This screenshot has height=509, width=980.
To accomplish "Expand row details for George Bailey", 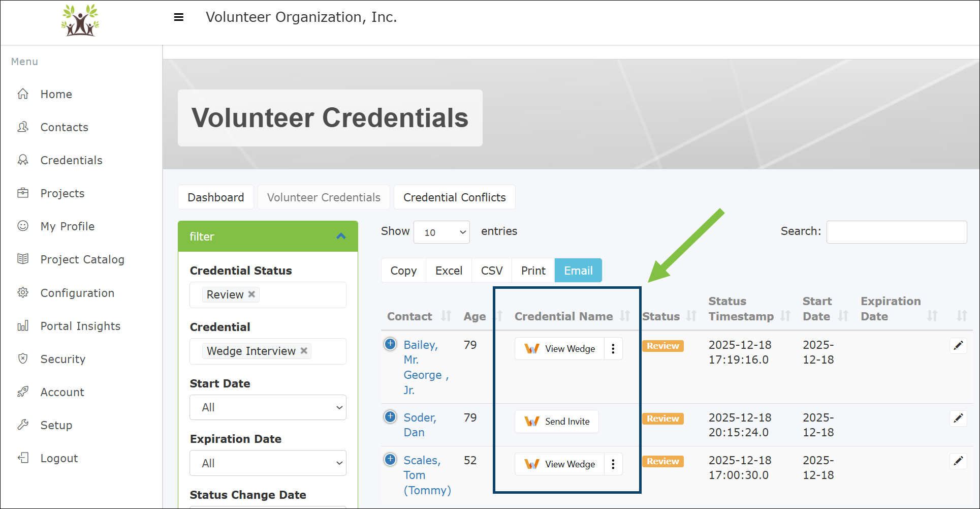I will tap(390, 344).
